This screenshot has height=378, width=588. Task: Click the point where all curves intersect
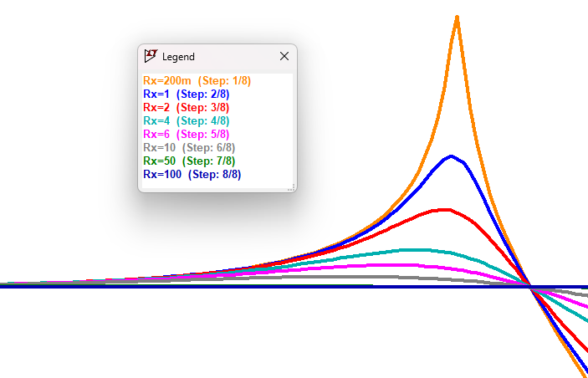[530, 286]
